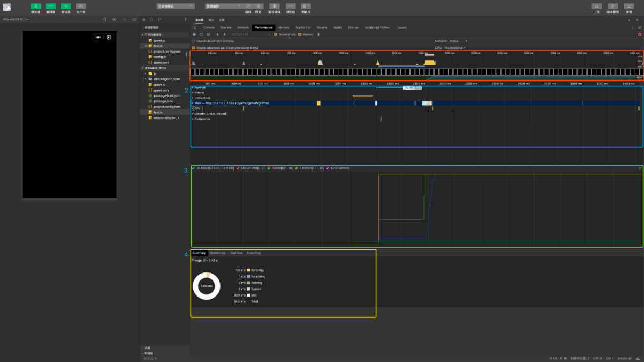Image resolution: width=644 pixels, height=362 pixels.
Task: Switch to the Console tab
Action: pyautogui.click(x=209, y=27)
